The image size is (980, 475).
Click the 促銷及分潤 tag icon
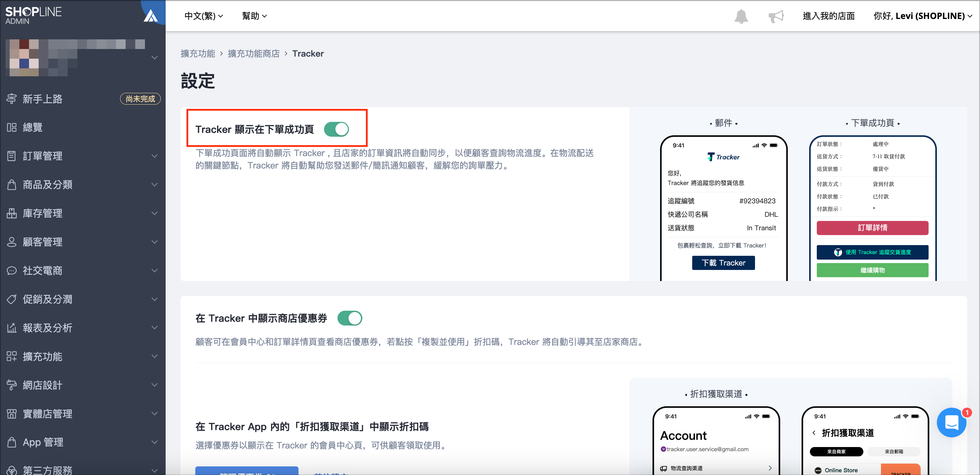click(x=11, y=299)
